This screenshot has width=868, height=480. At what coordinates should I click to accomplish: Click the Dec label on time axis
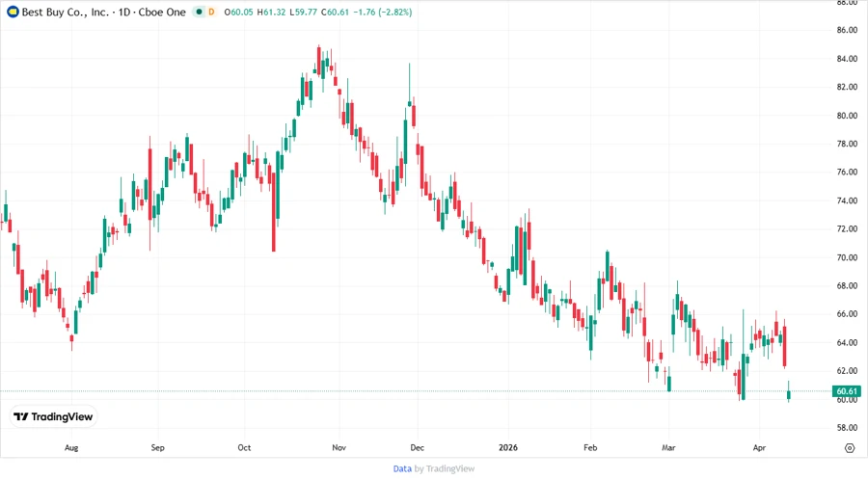pyautogui.click(x=417, y=447)
